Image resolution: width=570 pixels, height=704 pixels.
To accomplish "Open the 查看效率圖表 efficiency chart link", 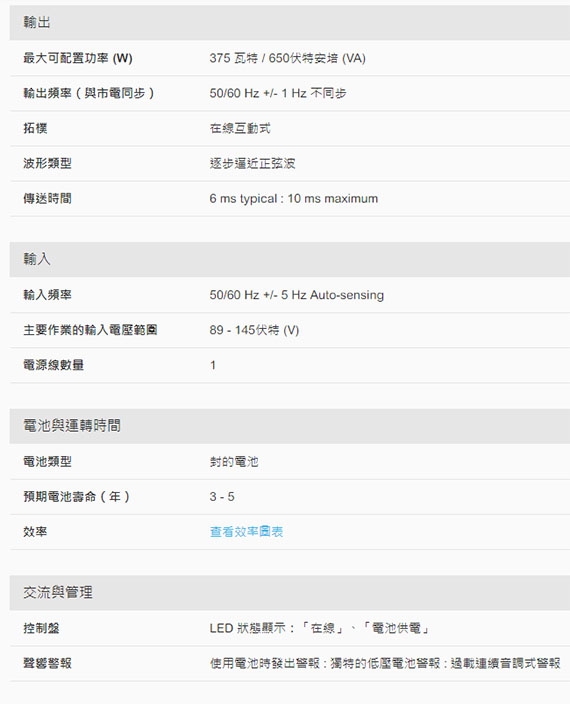I will (246, 532).
